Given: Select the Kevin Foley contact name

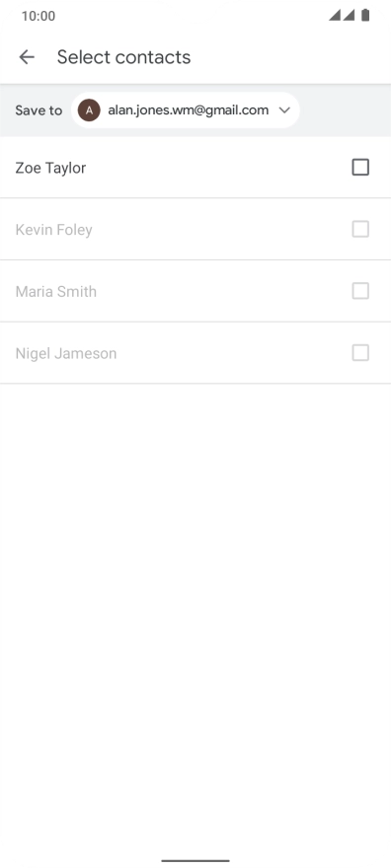Looking at the screenshot, I should (x=53, y=230).
